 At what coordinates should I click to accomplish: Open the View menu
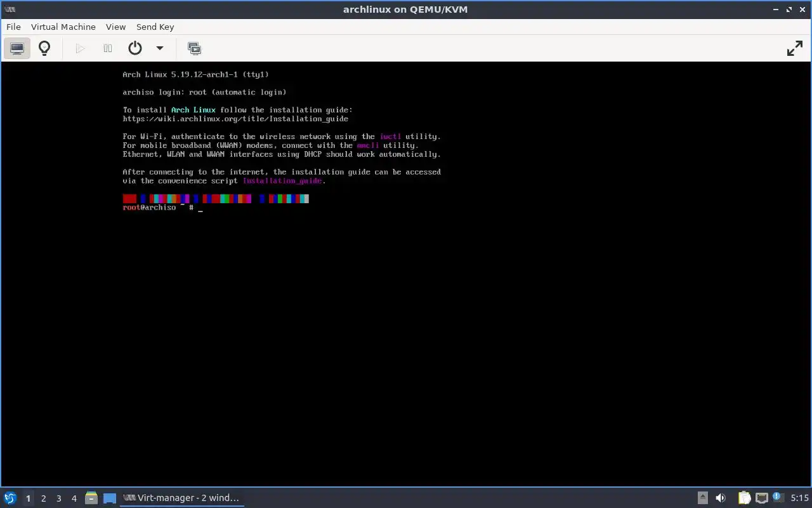115,27
